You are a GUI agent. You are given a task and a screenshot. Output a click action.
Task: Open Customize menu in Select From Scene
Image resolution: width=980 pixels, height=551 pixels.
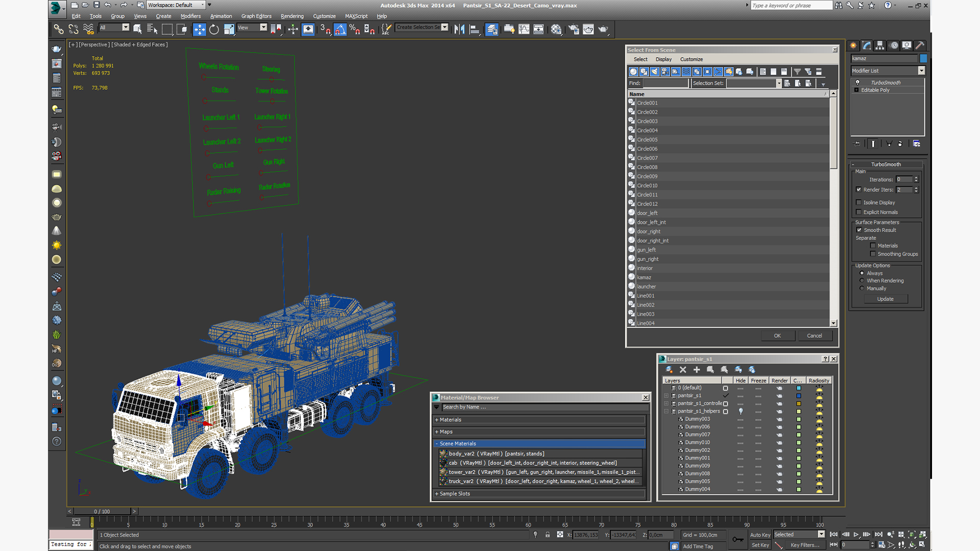(x=691, y=59)
